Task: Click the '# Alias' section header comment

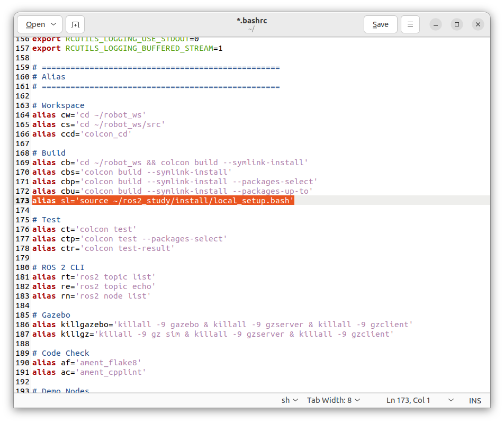Action: 49,77
